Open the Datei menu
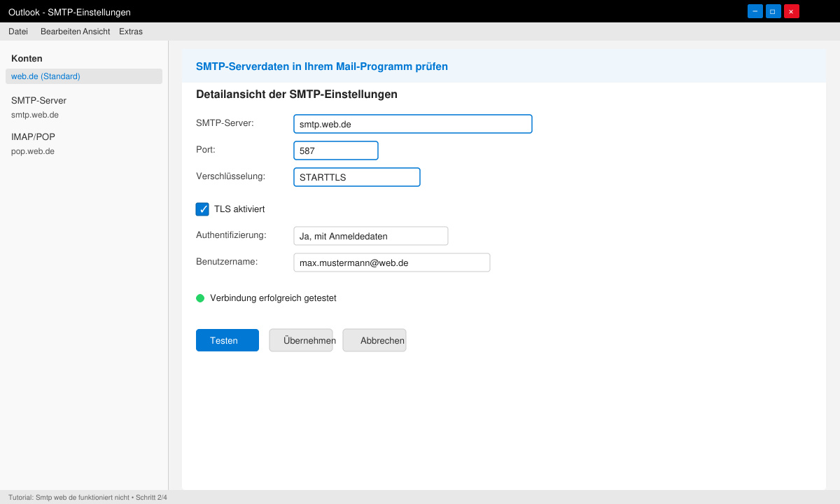This screenshot has height=504, width=840. [x=18, y=31]
